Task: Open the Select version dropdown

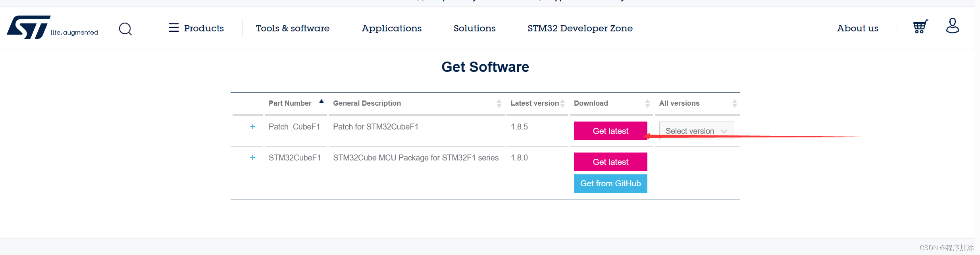Action: pos(696,131)
